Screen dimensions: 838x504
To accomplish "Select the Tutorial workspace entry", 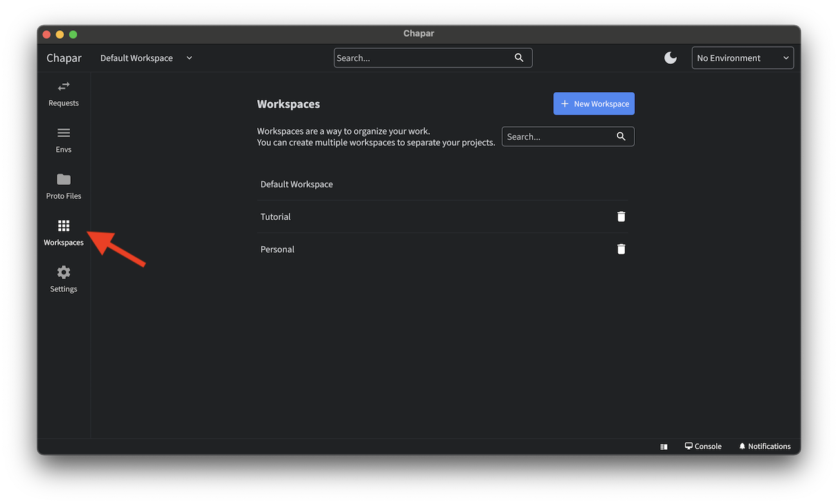I will tap(275, 216).
